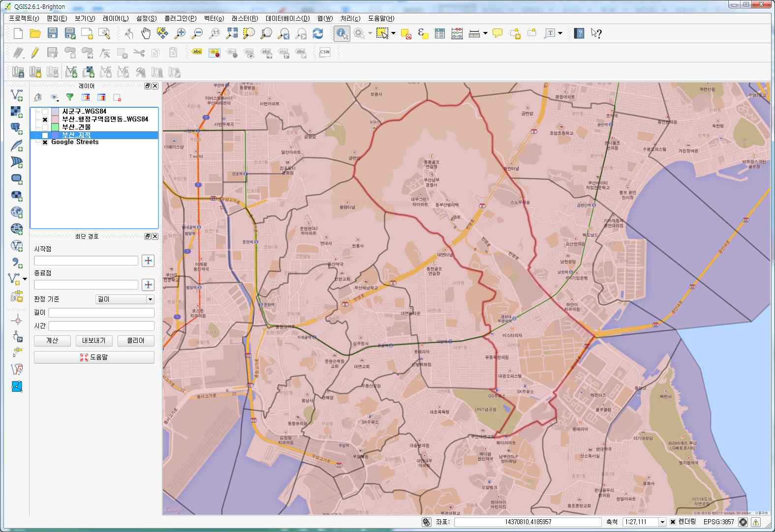The width and height of the screenshot is (775, 532).
Task: Open a project with the yellow folder icon
Action: pyautogui.click(x=35, y=33)
